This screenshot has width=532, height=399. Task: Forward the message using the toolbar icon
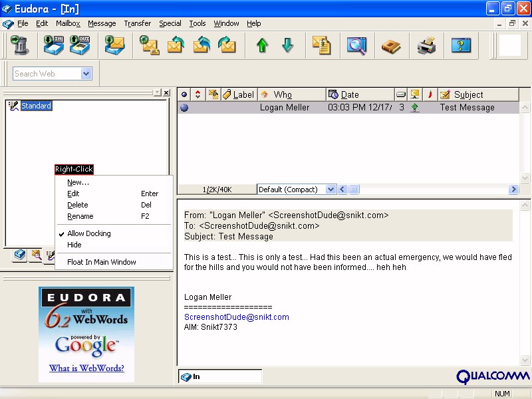[x=227, y=45]
